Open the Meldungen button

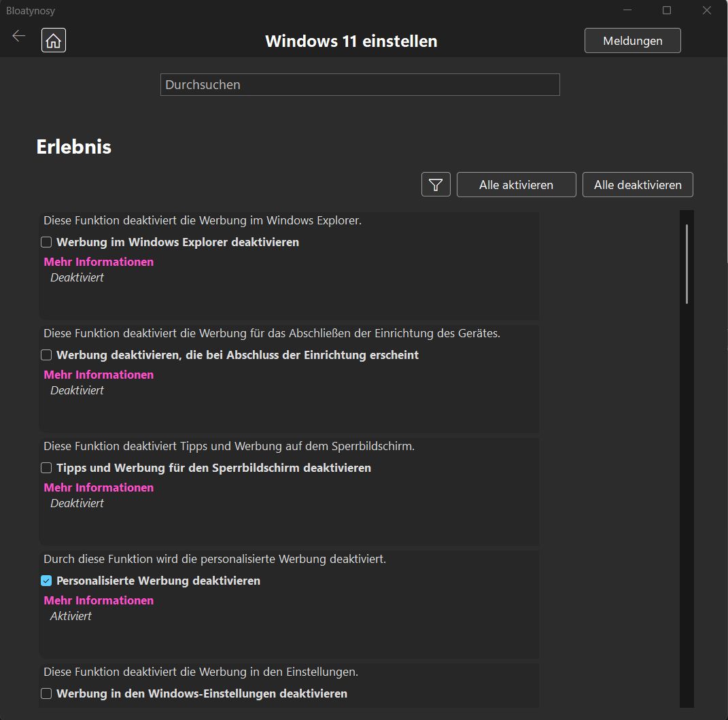632,40
